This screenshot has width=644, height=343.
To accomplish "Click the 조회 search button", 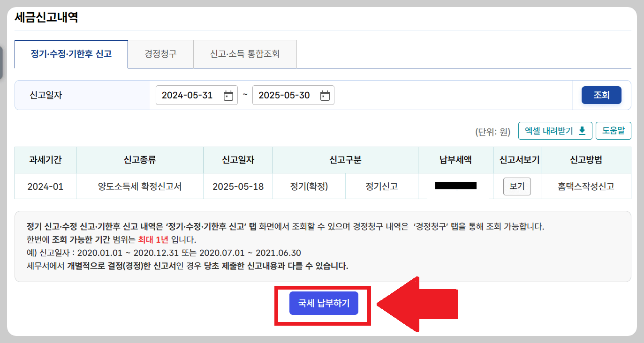I will point(601,95).
